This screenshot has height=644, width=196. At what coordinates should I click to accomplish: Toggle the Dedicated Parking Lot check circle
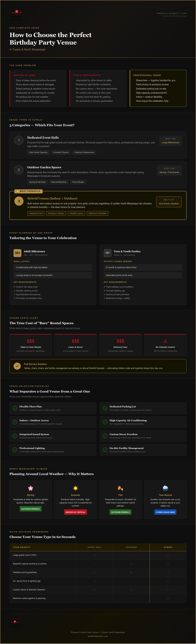tap(105, 408)
